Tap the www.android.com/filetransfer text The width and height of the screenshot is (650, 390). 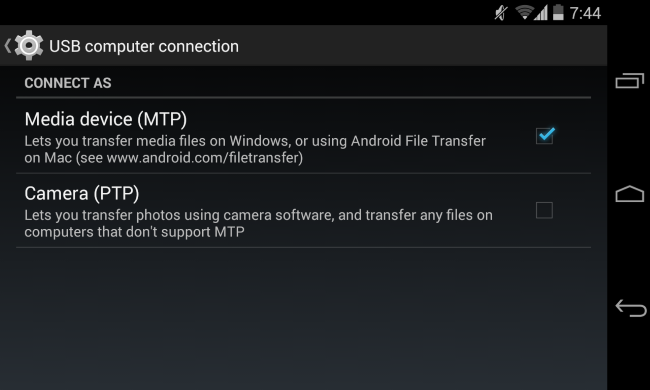coord(203,158)
